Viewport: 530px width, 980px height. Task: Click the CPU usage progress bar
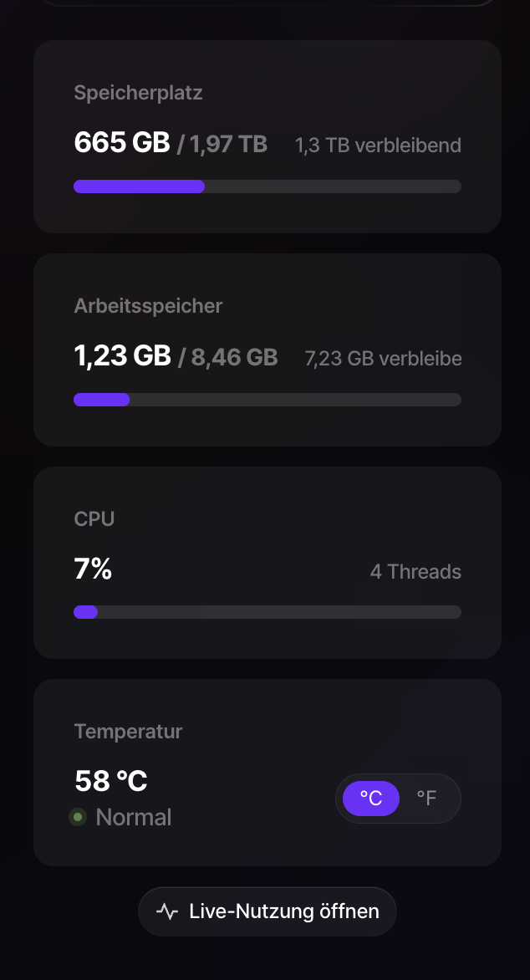tap(268, 612)
